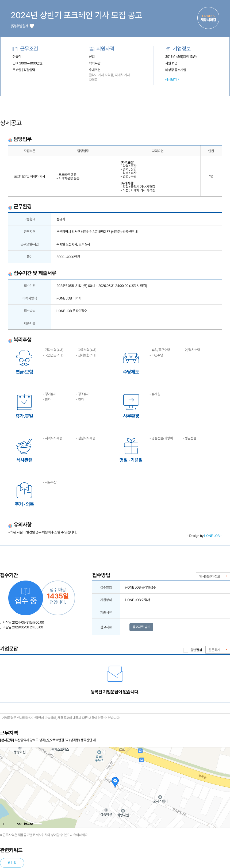Click the 원익스프레스 map label
This screenshot has width=230, height=868.
tap(60, 749)
